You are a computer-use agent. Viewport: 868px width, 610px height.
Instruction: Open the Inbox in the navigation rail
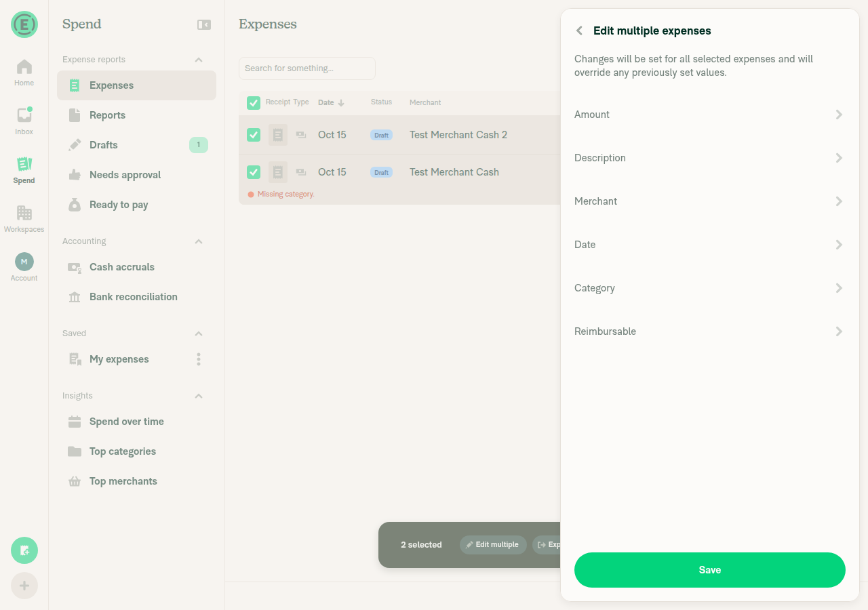coord(24,122)
